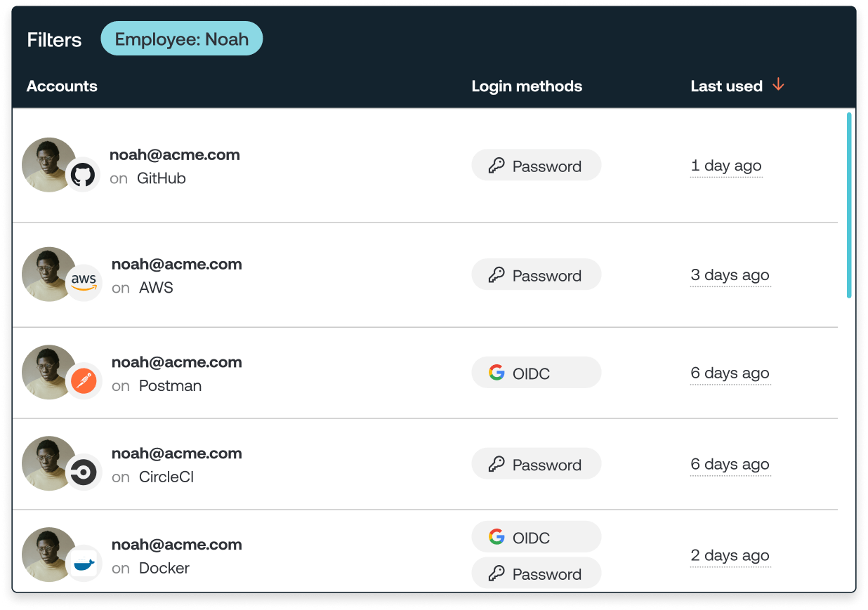Sort by the Login methods column header
Screen dimensions: 868x610
pos(527,86)
